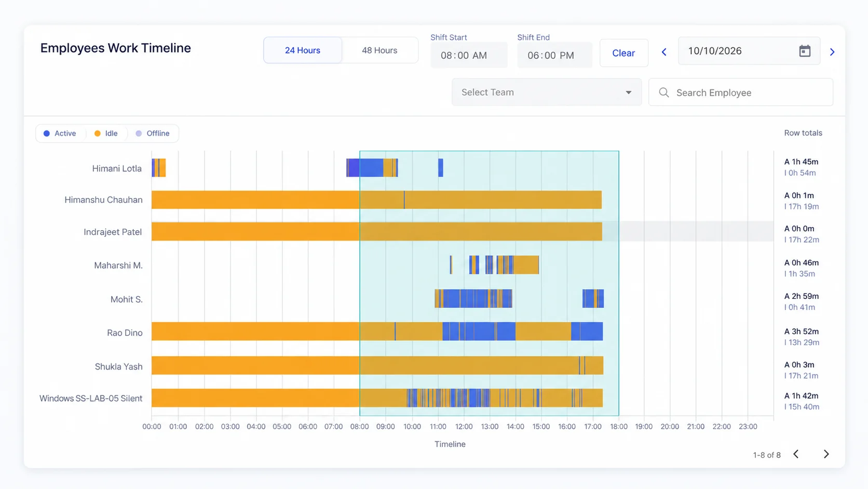Click Mohit S.'s activity block near 17:00
868x489 pixels.
click(593, 299)
